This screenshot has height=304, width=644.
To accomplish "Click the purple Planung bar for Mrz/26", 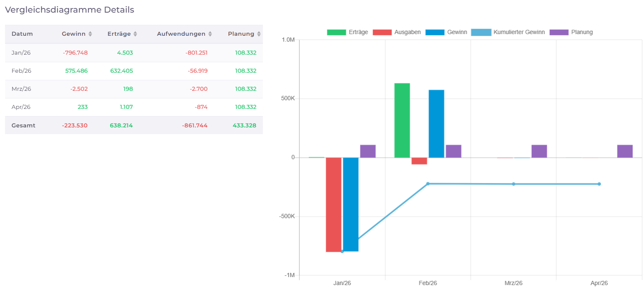I will click(x=539, y=151).
